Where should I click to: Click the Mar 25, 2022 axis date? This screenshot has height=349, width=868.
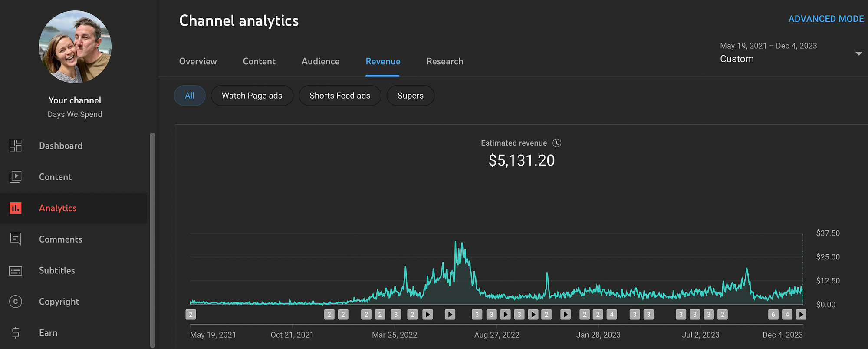click(x=395, y=335)
